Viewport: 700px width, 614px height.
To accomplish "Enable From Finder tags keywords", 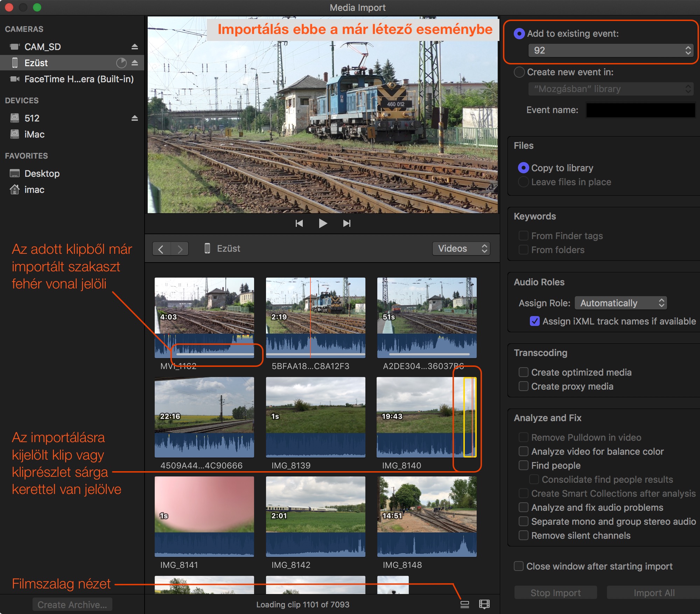I will point(524,236).
